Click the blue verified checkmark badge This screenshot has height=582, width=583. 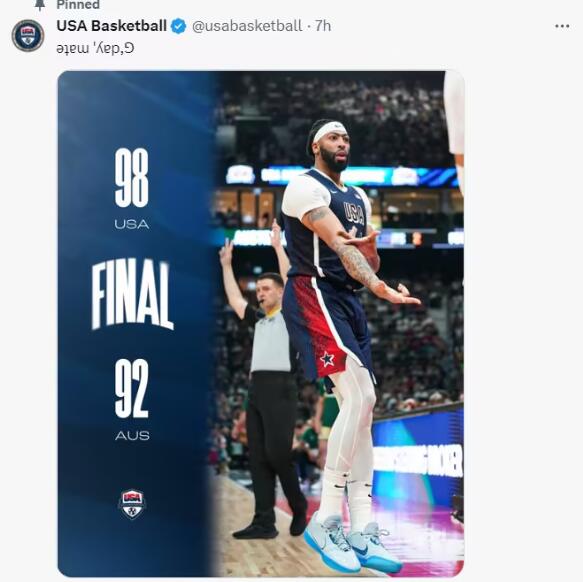(178, 26)
